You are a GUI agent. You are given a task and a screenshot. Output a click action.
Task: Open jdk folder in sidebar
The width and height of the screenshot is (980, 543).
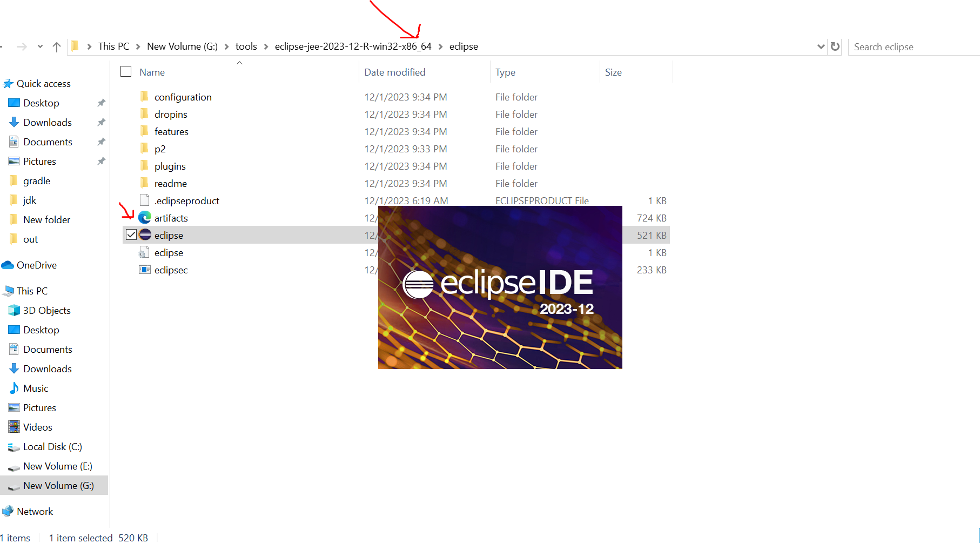coord(30,200)
